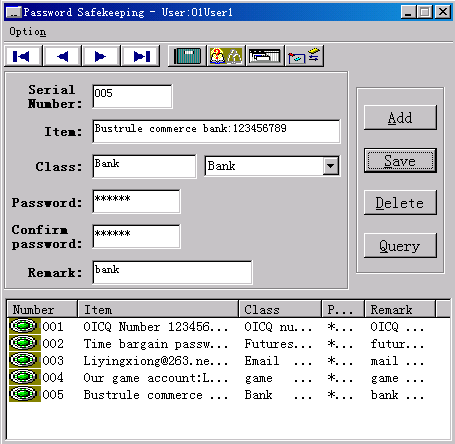The image size is (455, 444).
Task: Click the Confirm password field
Action: click(136, 237)
